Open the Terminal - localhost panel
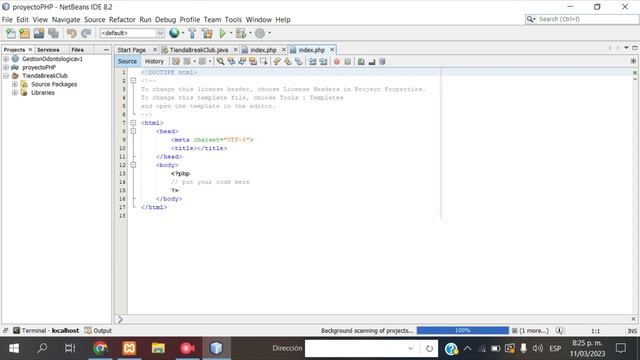The height and width of the screenshot is (360, 640). point(46,331)
